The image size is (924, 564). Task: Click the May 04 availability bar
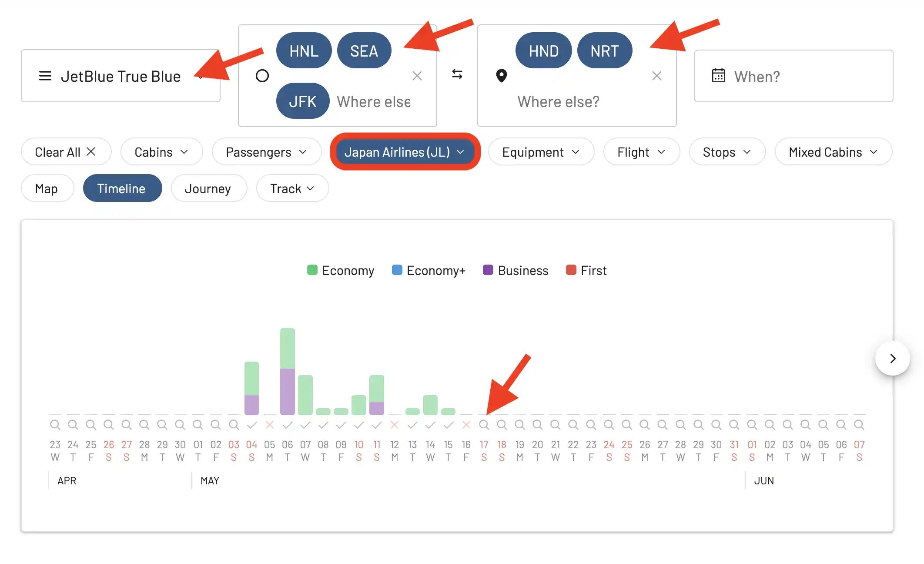(x=251, y=388)
